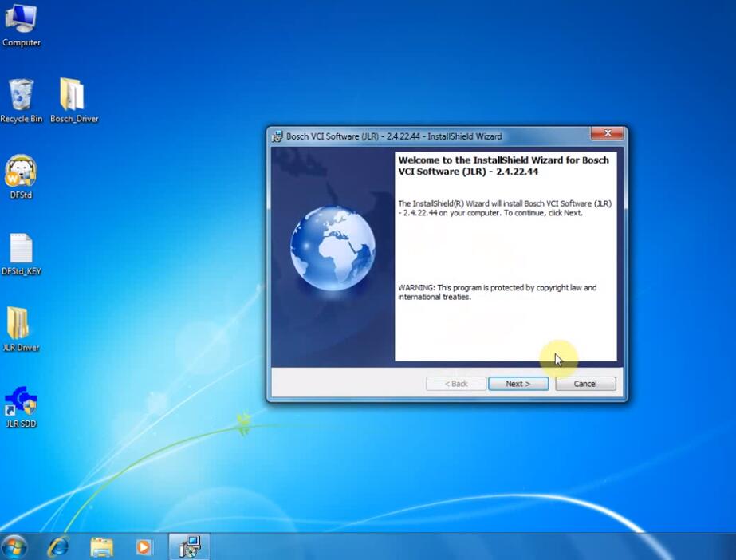
Task: Close the InstallShield Wizard window
Action: click(x=607, y=133)
